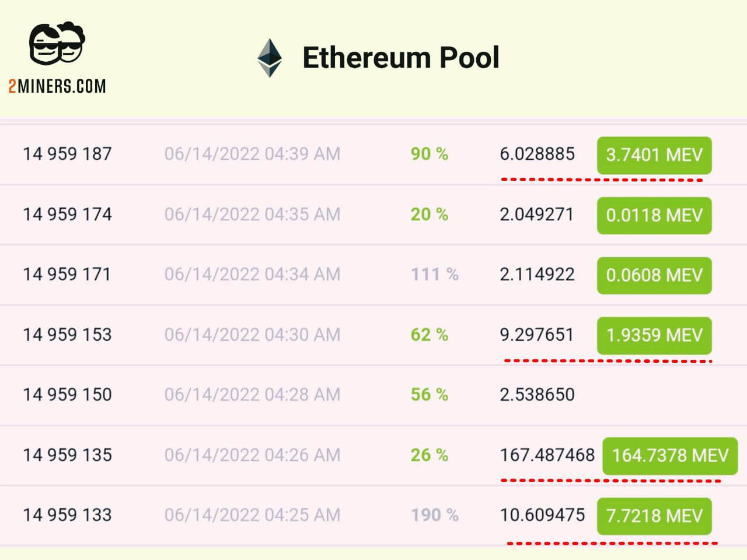
Task: Open block number 14 959 187
Action: [x=67, y=154]
